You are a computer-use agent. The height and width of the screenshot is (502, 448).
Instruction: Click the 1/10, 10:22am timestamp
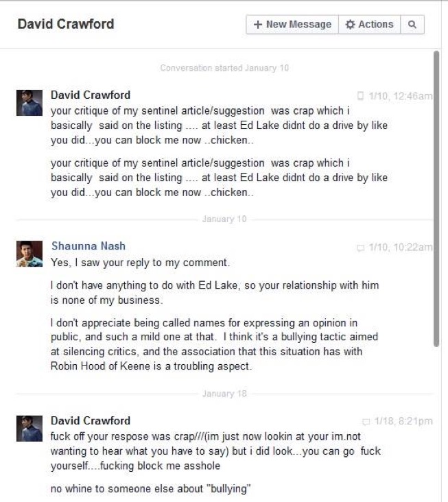point(400,247)
